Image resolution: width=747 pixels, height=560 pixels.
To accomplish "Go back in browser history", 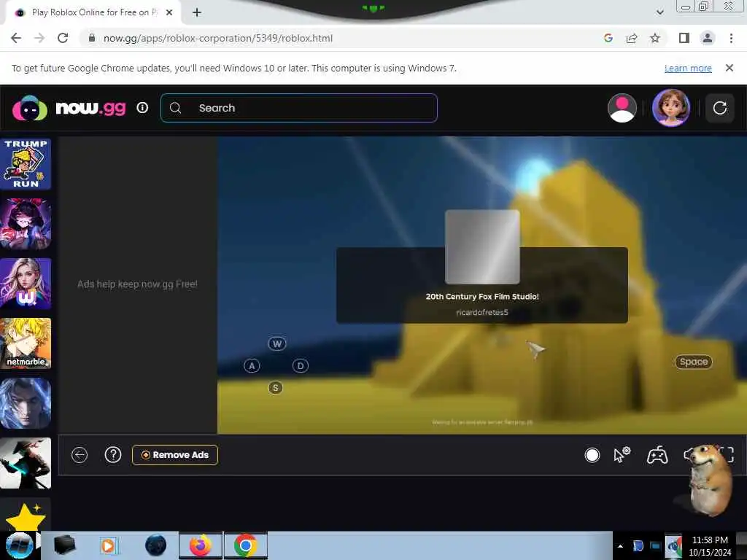I will click(x=16, y=38).
